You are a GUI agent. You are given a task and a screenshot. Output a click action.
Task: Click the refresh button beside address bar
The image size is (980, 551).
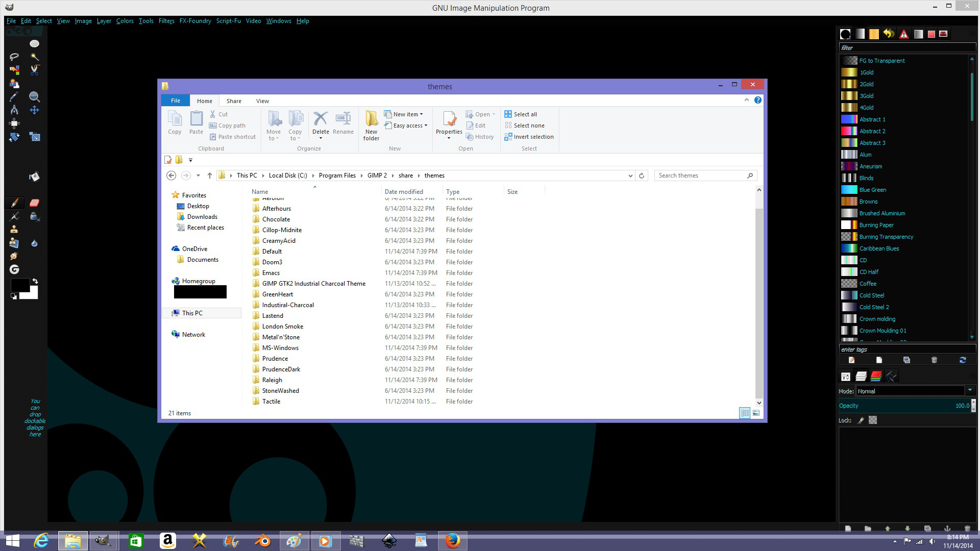pyautogui.click(x=642, y=176)
